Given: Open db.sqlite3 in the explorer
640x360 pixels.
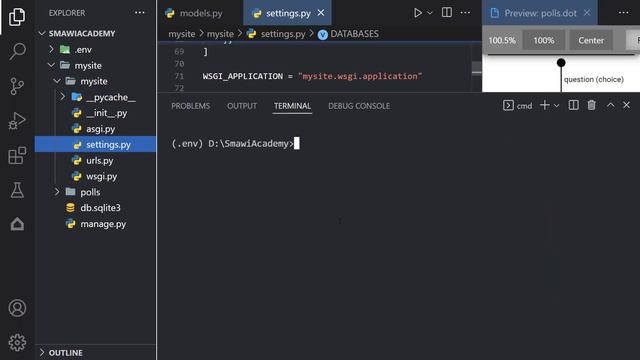Looking at the screenshot, I should click(x=96, y=208).
